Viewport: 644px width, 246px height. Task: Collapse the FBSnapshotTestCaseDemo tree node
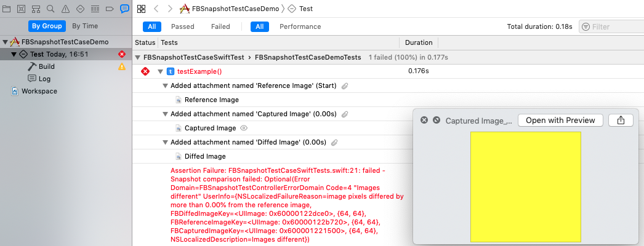point(5,42)
